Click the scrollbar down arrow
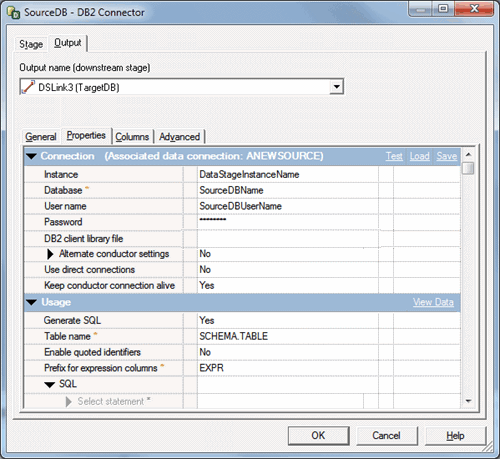This screenshot has height=459, width=500. click(468, 401)
